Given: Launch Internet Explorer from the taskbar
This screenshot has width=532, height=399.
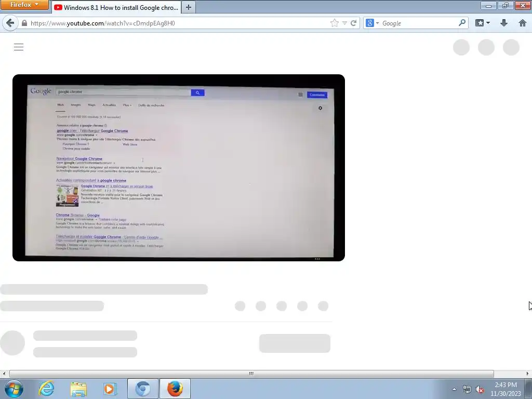Looking at the screenshot, I should (46, 389).
